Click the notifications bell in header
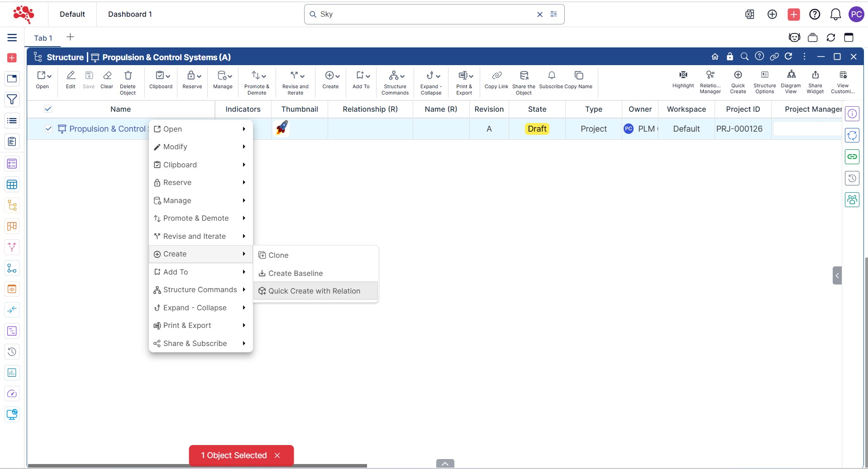 (835, 14)
